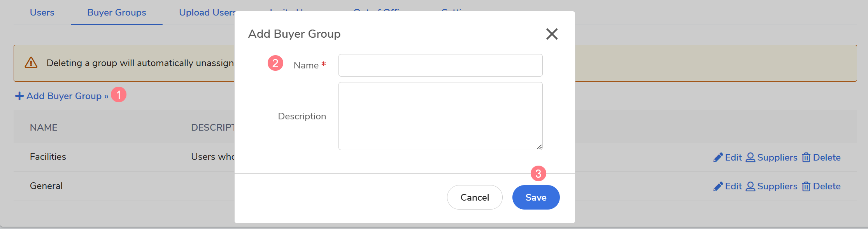This screenshot has height=229, width=868.
Task: Delete the General buyer group
Action: [x=821, y=187]
